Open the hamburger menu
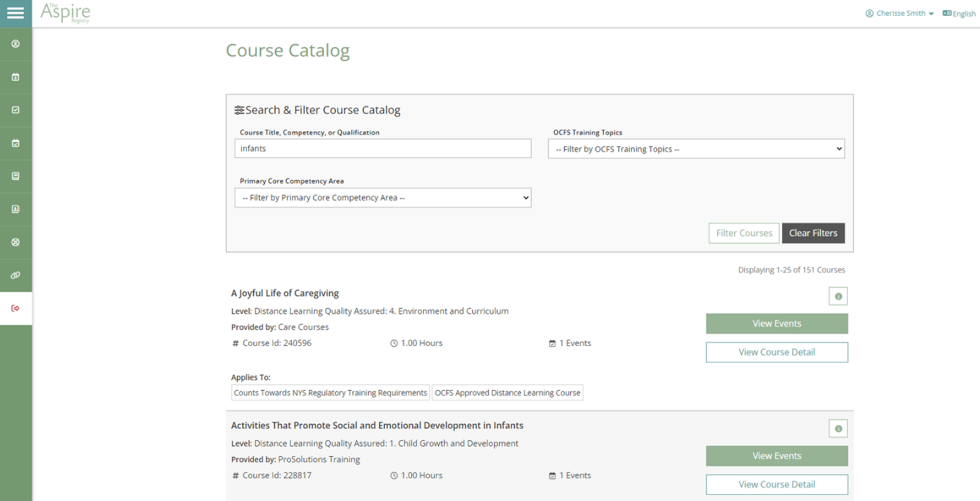Viewport: 980px width, 501px height. point(15,13)
